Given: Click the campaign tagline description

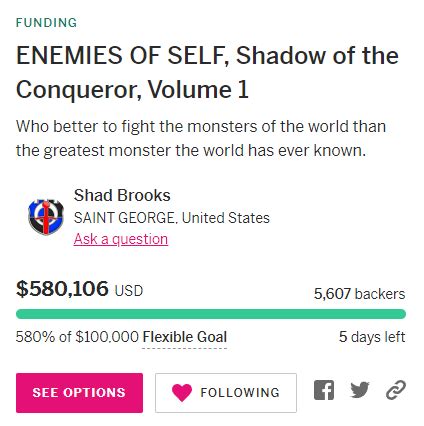Looking at the screenshot, I should [x=201, y=138].
